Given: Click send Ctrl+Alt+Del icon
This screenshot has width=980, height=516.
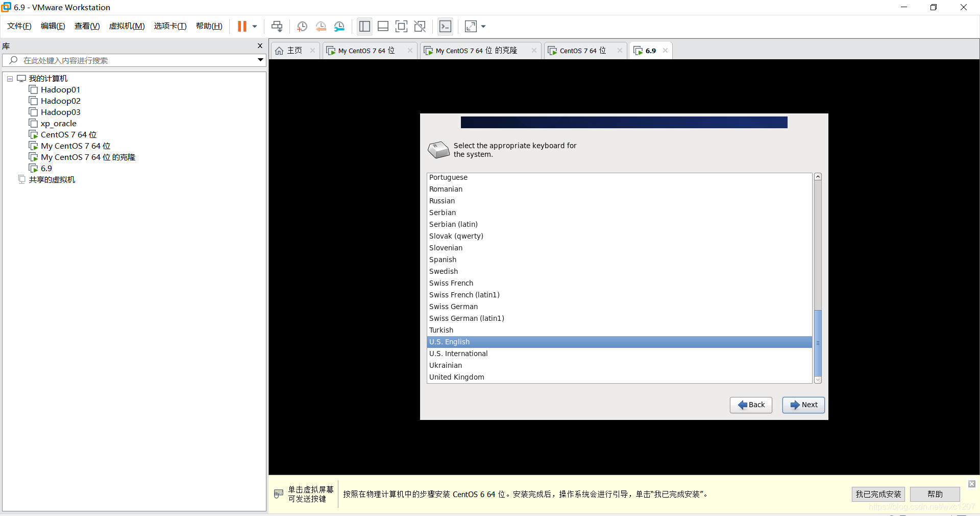Looking at the screenshot, I should tap(277, 27).
